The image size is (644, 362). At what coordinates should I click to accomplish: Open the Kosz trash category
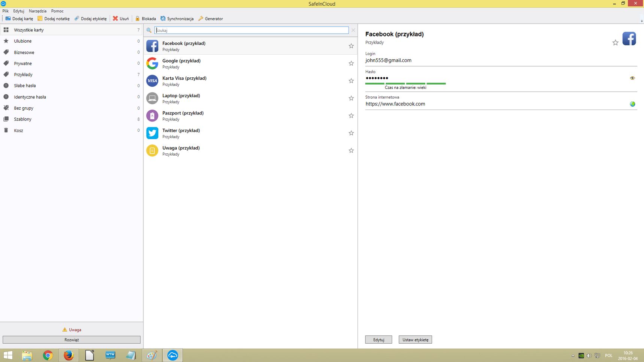[x=72, y=131]
